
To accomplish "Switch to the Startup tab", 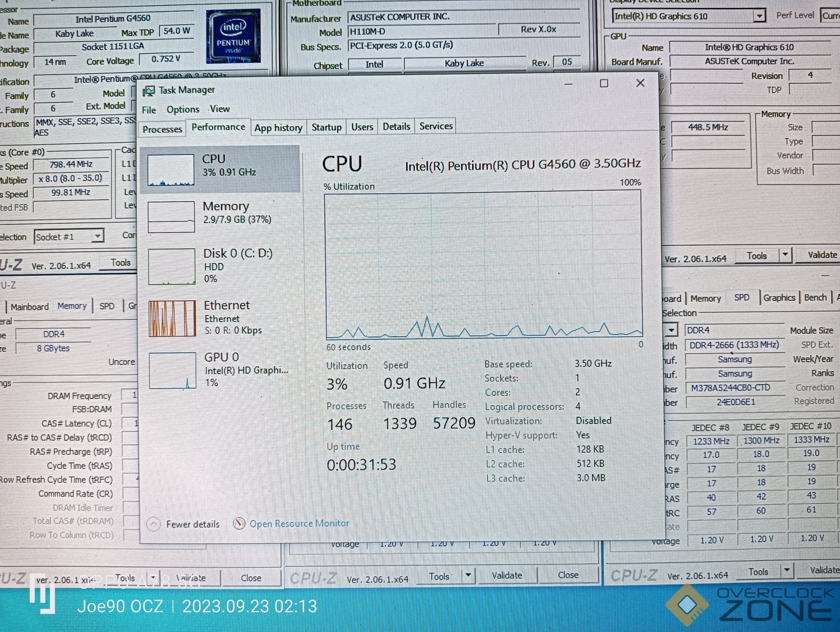I will tap(326, 127).
